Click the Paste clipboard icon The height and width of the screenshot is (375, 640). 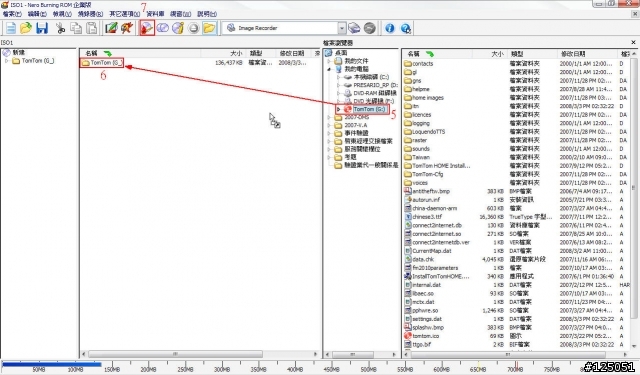pos(92,28)
